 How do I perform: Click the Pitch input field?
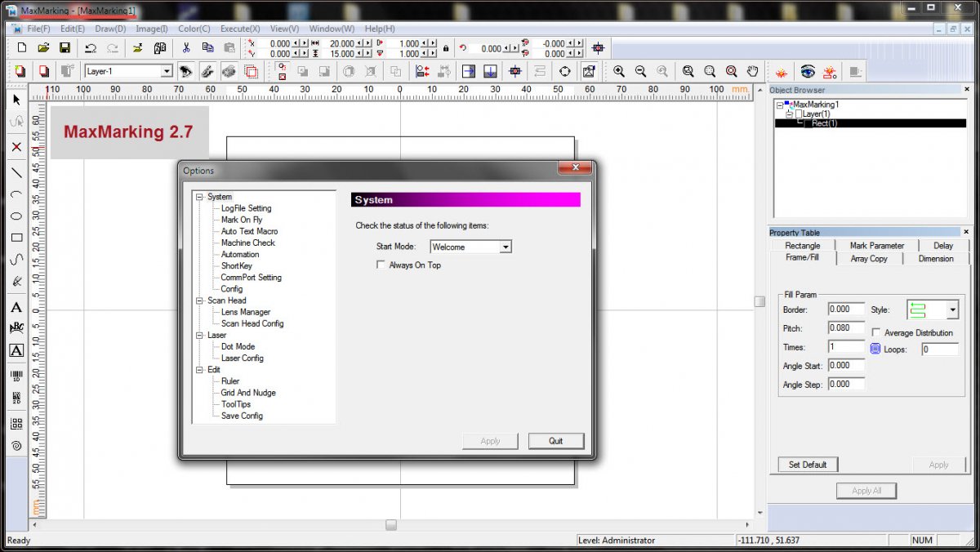[846, 328]
